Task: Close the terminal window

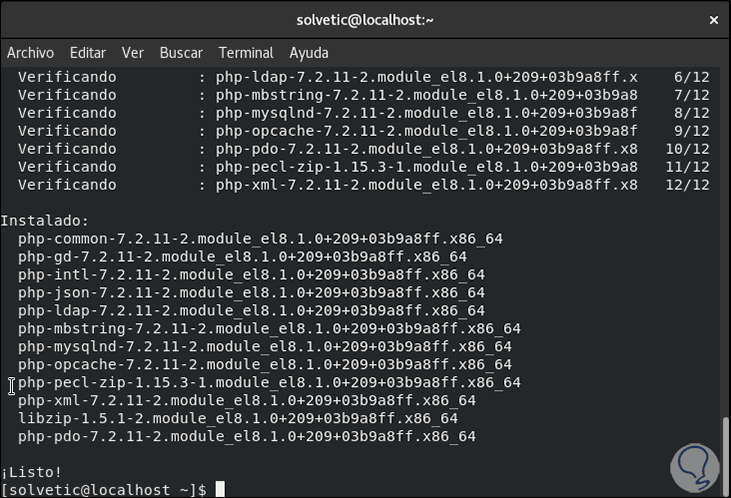Action: point(712,19)
